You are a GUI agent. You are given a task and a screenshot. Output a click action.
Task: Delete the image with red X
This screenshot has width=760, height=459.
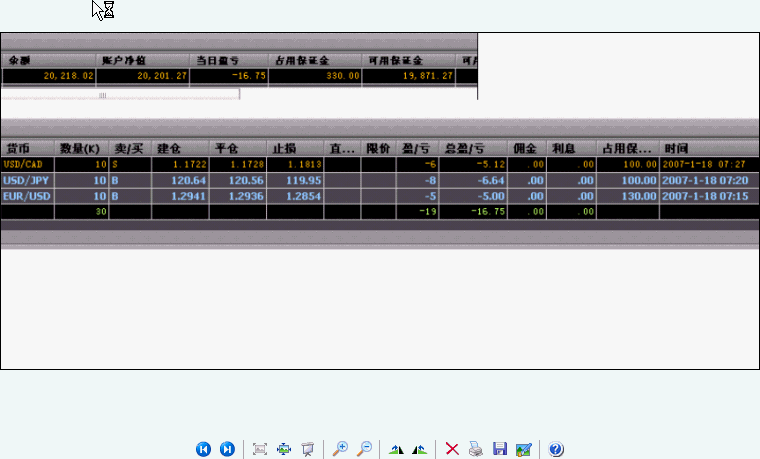click(x=452, y=449)
